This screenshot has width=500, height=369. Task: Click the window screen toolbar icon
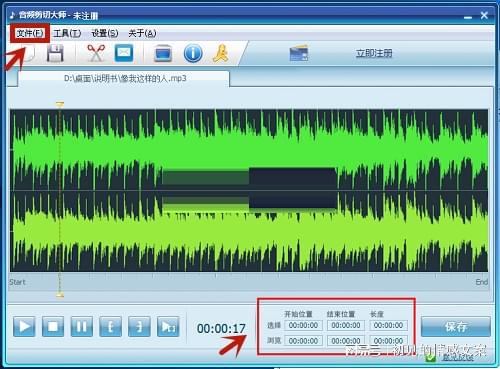coord(163,54)
